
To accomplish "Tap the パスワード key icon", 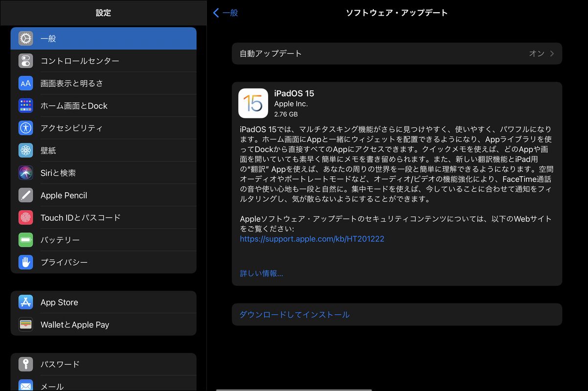I will pyautogui.click(x=26, y=364).
